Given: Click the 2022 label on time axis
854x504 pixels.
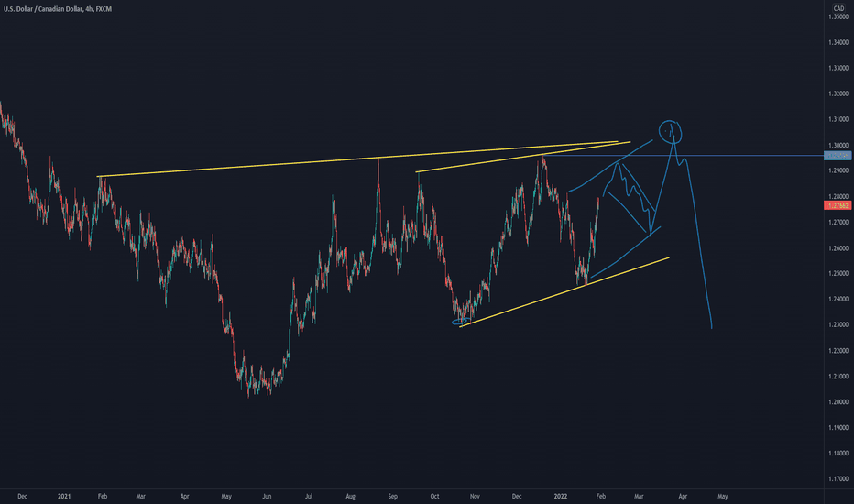Looking at the screenshot, I should pos(561,497).
